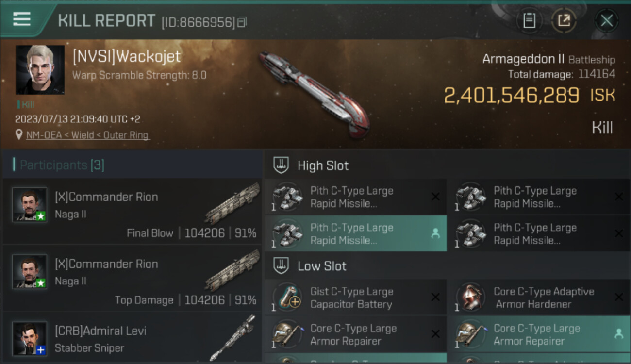Click the High Slot section icon
Viewport: 631px width, 364px height.
281,165
